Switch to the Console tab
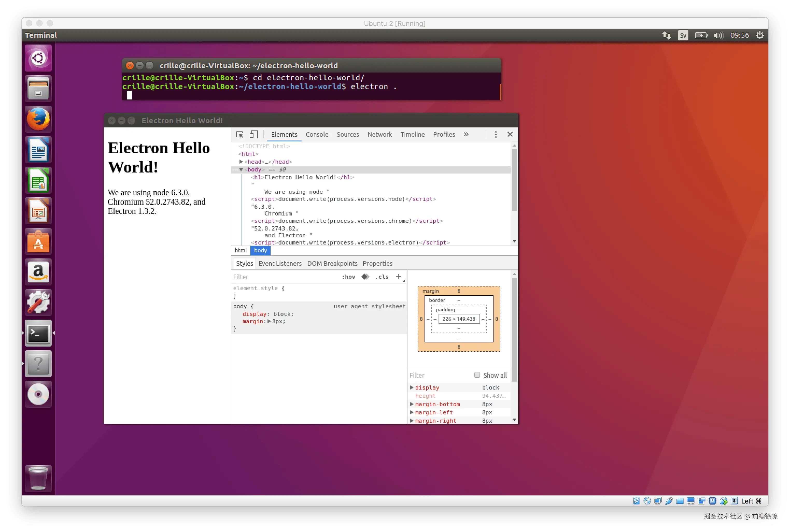Image resolution: width=790 pixels, height=532 pixels. click(317, 134)
